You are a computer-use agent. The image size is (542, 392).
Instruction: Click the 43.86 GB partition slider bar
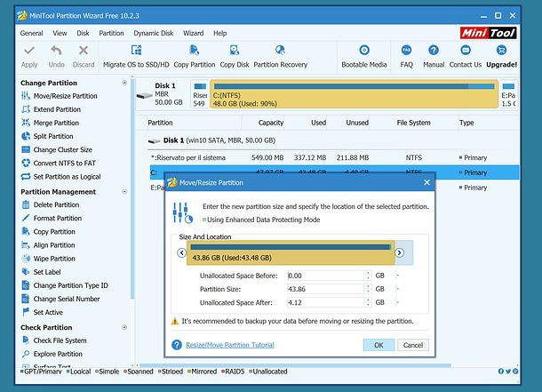pos(291,253)
